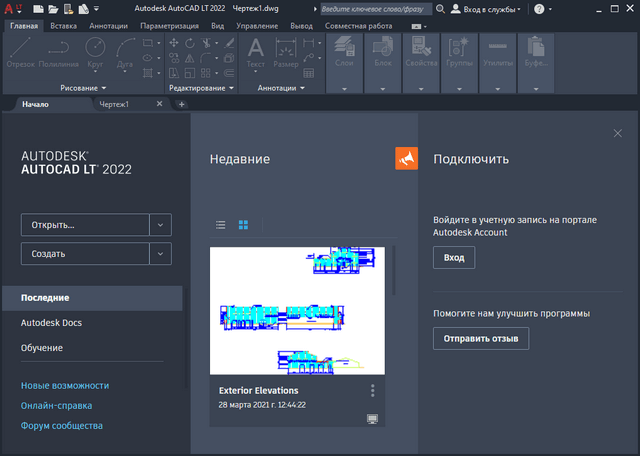Open the Exterior Elevations drawing thumbnail

[x=296, y=310]
